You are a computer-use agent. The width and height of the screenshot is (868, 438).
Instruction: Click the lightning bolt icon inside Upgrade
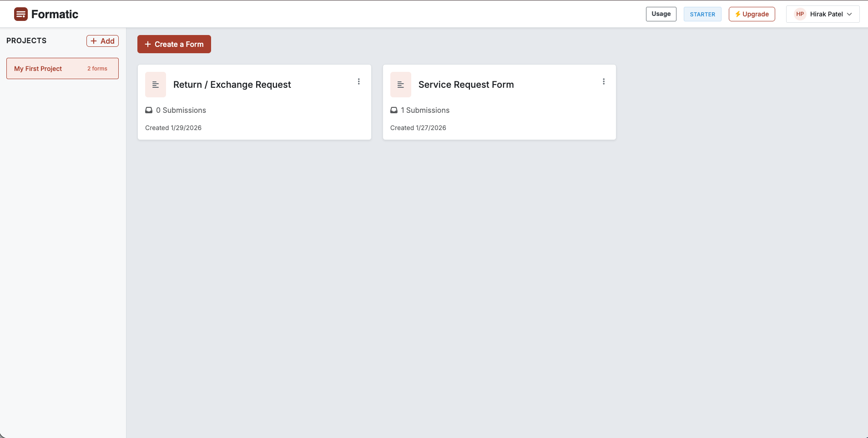pyautogui.click(x=737, y=14)
